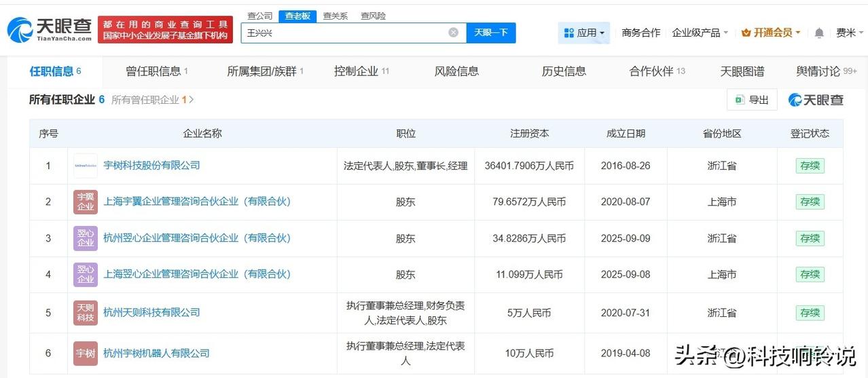Viewport: 868px width, 378px height.
Task: Open the 曾任职信息 tab
Action: (157, 71)
